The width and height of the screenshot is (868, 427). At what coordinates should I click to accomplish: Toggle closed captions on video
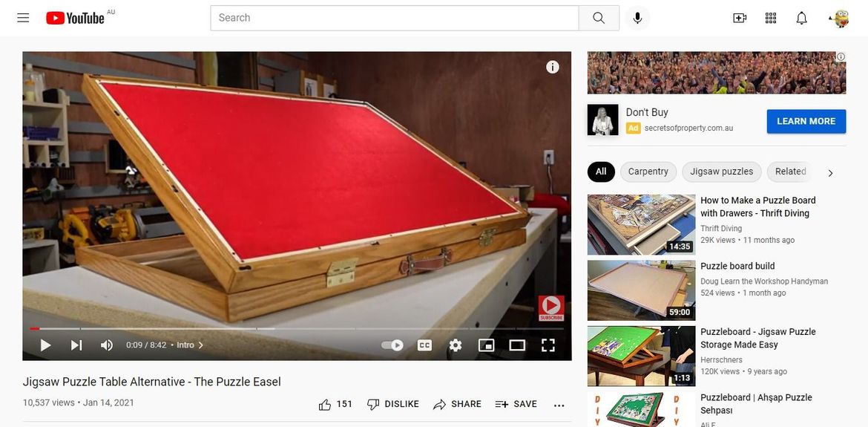(x=424, y=345)
